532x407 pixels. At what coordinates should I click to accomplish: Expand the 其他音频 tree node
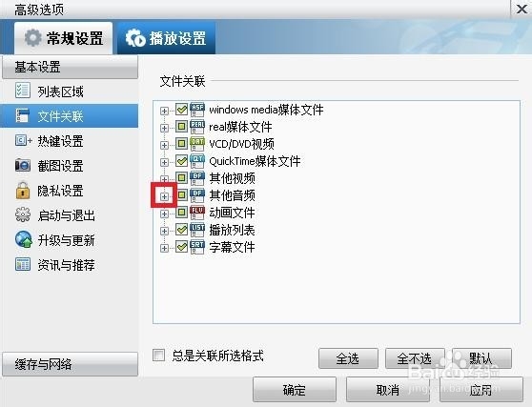(164, 196)
